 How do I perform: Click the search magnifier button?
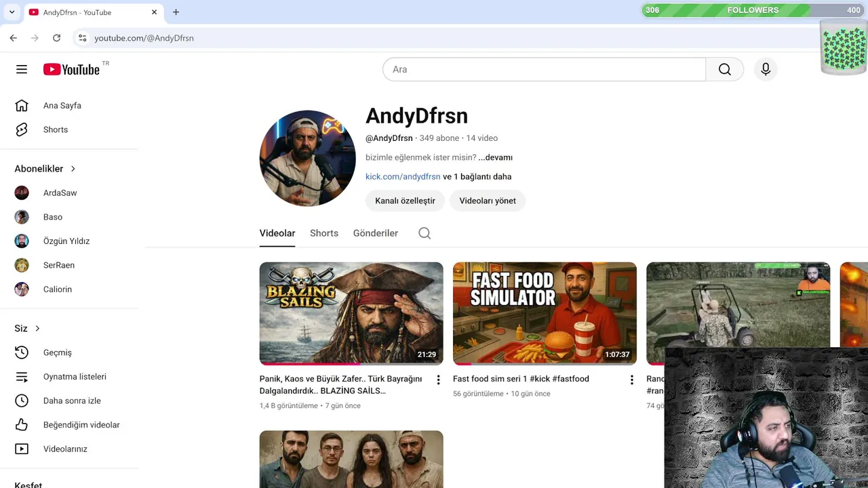pos(725,69)
